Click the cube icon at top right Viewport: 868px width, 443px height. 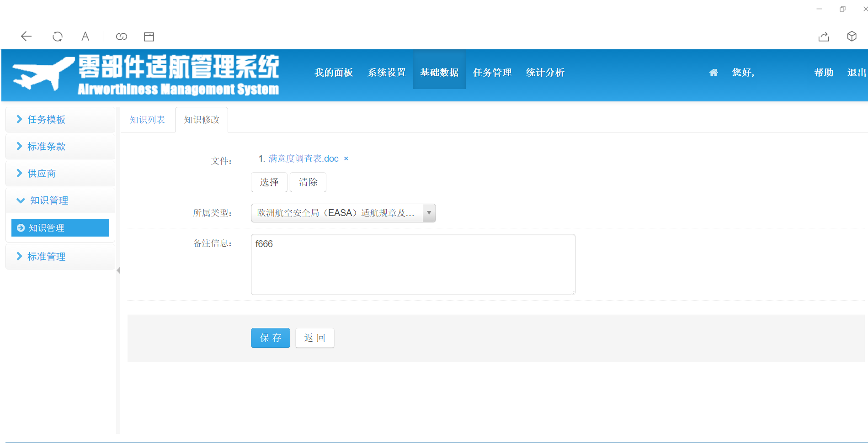tap(852, 36)
